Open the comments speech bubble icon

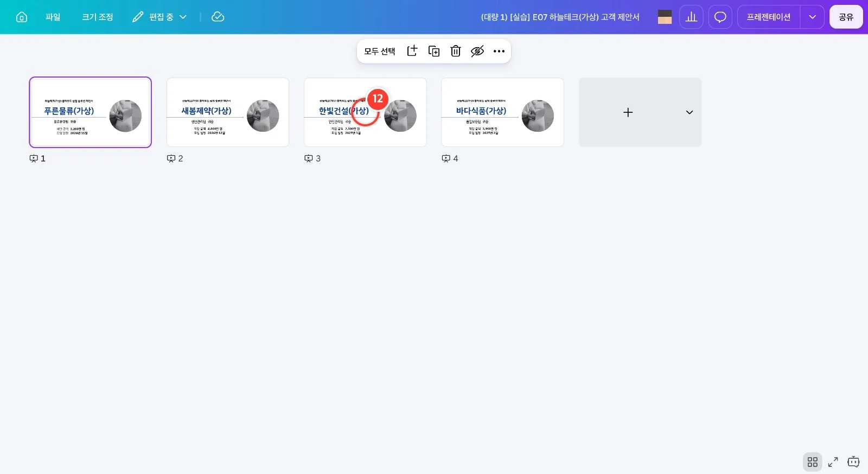click(x=720, y=17)
